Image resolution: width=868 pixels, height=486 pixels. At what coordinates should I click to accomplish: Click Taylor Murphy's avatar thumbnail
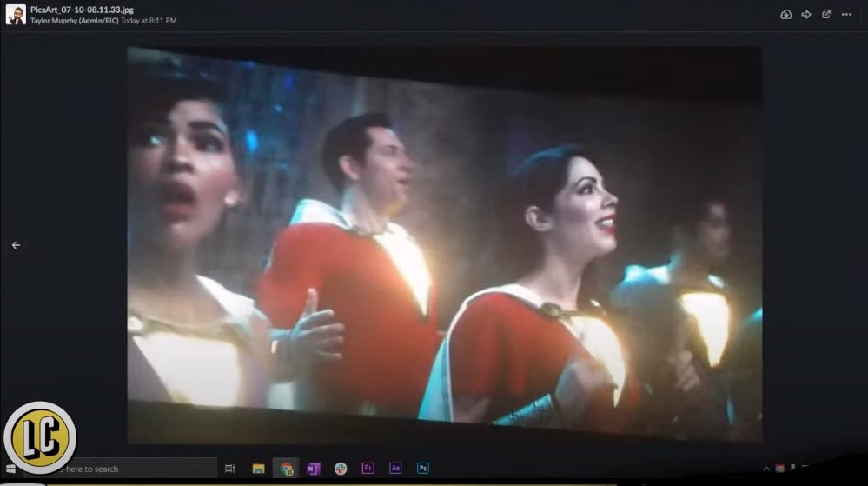pyautogui.click(x=16, y=15)
